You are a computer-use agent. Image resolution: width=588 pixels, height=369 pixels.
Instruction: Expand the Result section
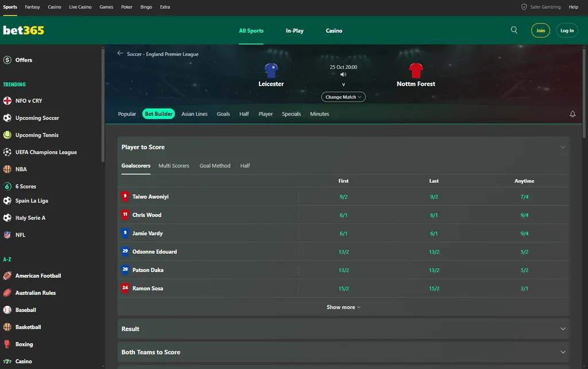pyautogui.click(x=343, y=329)
